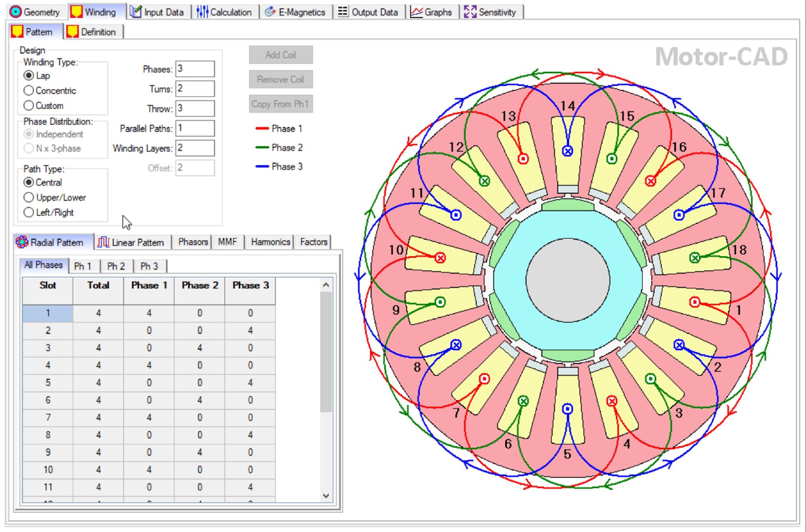Open the Harmonics tab
Screen dimensions: 806x532
click(270, 242)
